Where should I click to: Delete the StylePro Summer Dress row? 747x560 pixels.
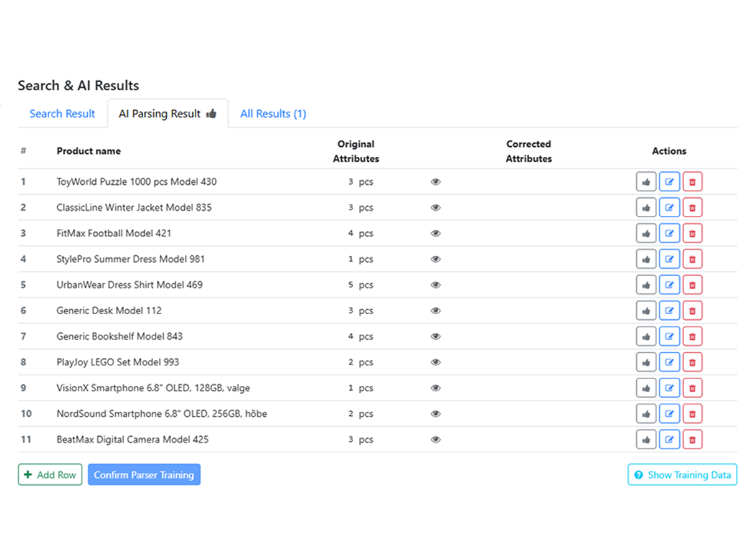pyautogui.click(x=692, y=259)
